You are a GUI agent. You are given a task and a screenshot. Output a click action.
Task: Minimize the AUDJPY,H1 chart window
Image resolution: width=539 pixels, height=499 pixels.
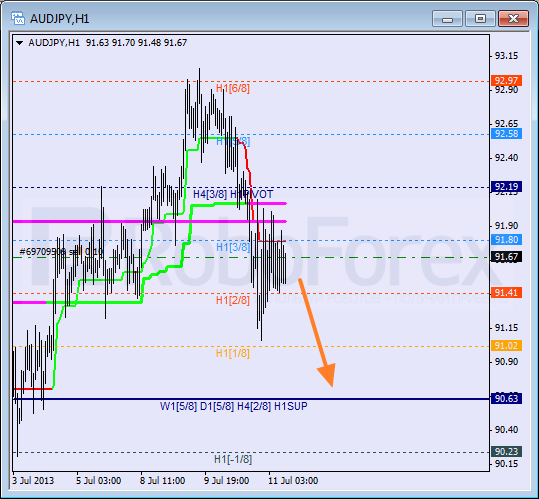(x=447, y=19)
